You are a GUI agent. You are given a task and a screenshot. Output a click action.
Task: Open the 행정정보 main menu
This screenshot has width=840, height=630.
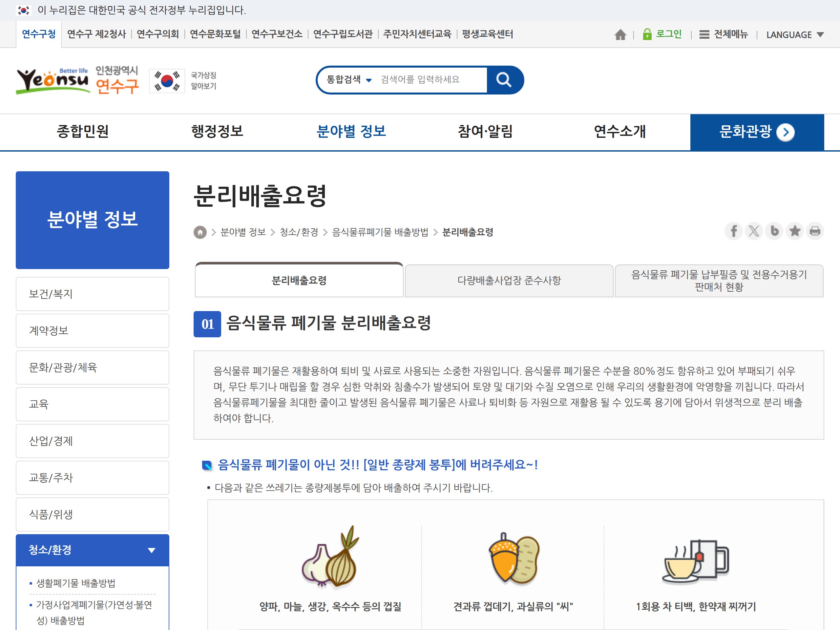tap(217, 131)
